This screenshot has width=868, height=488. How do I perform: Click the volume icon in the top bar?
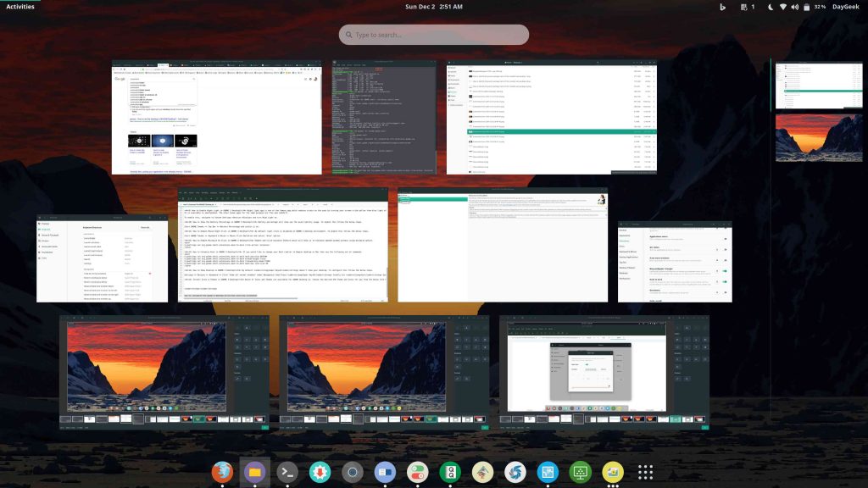click(795, 7)
